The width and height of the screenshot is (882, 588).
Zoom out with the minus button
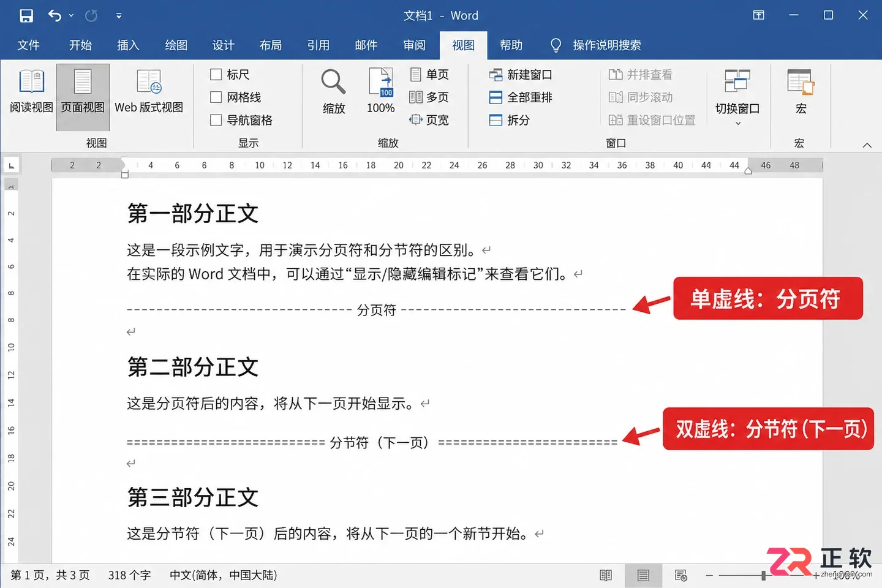(x=709, y=575)
